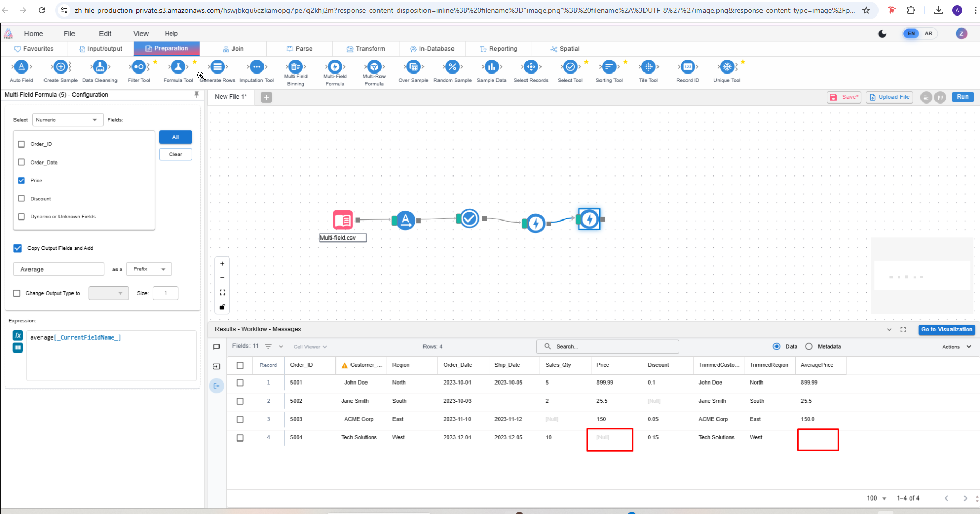Open the Cell Viewer dropdown
The height and width of the screenshot is (514, 980).
(310, 347)
